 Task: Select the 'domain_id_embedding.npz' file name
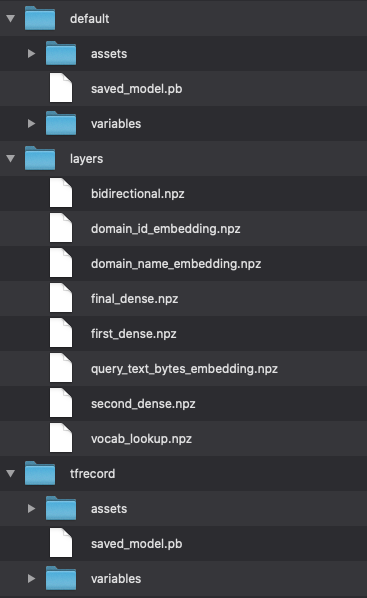[x=166, y=229]
